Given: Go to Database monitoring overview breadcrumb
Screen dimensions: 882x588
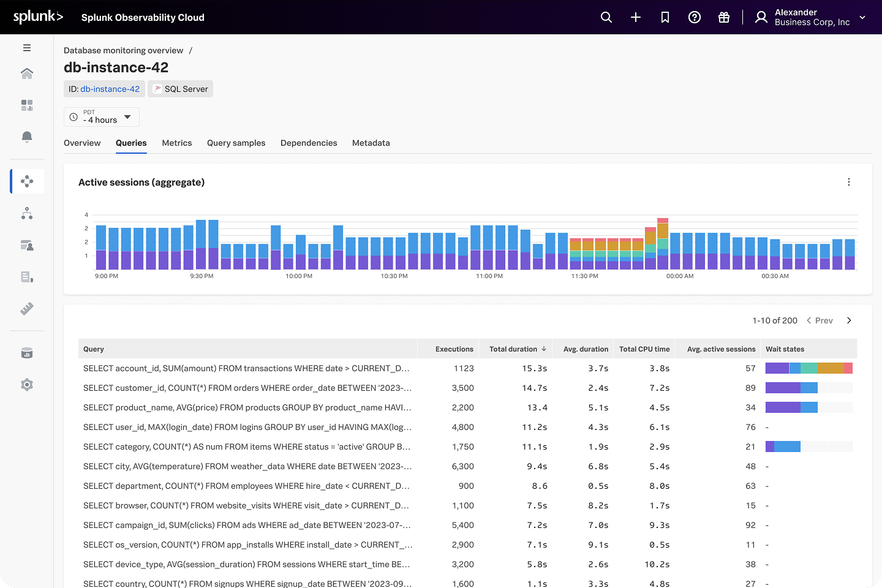Looking at the screenshot, I should (x=123, y=50).
